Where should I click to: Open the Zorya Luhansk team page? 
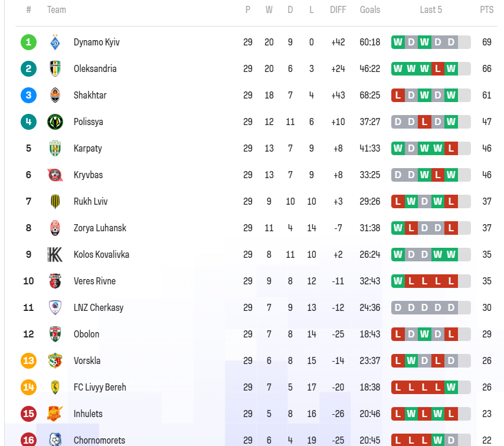tap(100, 228)
